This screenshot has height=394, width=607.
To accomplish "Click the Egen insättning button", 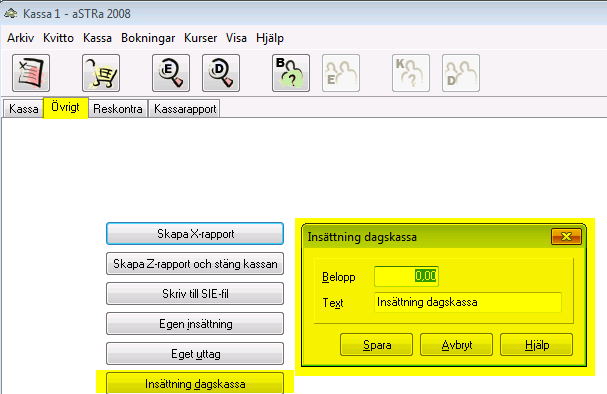I will coord(195,324).
